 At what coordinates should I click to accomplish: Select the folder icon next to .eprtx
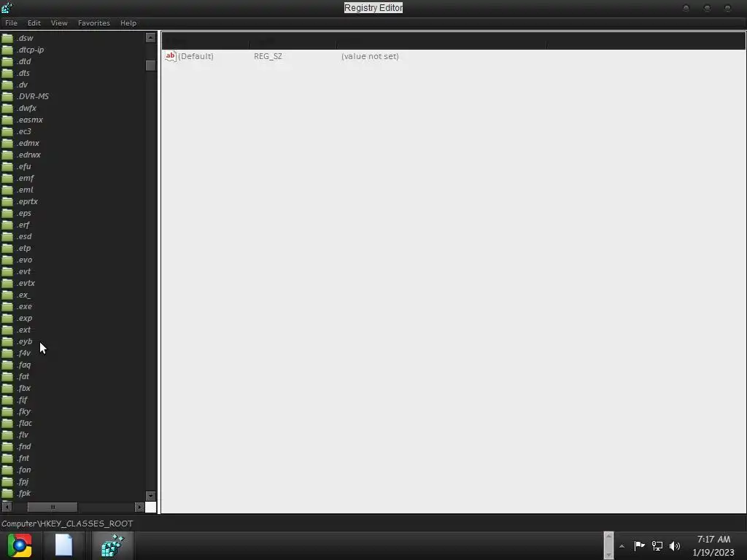7,201
